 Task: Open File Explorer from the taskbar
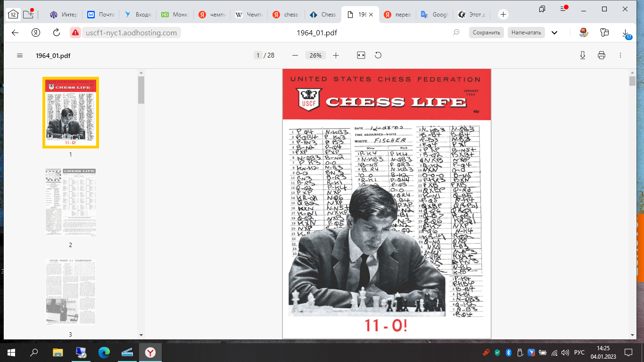click(58, 352)
